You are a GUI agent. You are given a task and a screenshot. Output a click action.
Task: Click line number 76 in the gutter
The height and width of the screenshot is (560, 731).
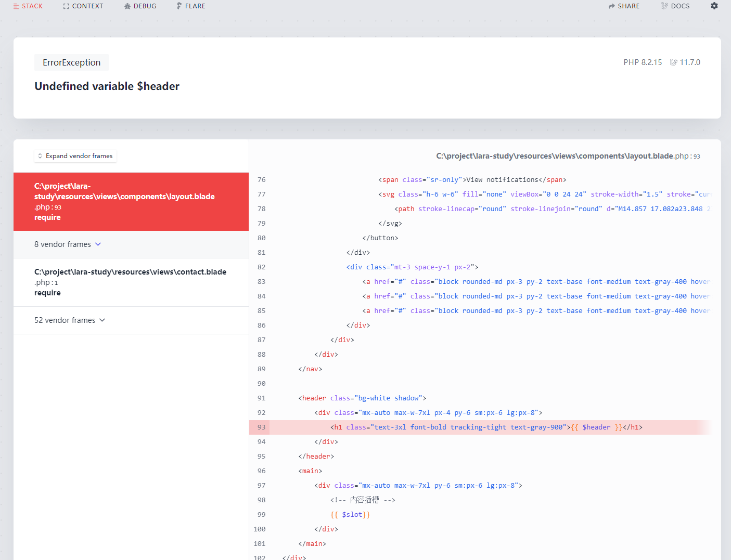click(x=261, y=180)
